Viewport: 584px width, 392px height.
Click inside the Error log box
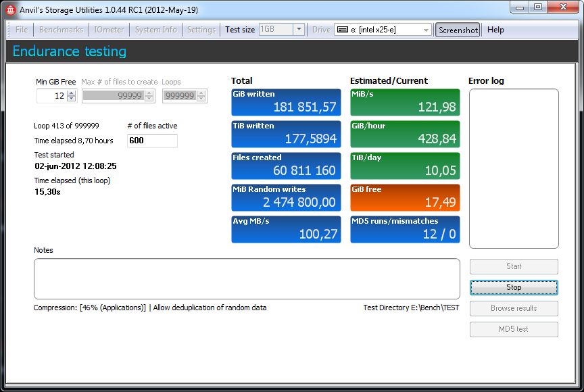point(514,168)
